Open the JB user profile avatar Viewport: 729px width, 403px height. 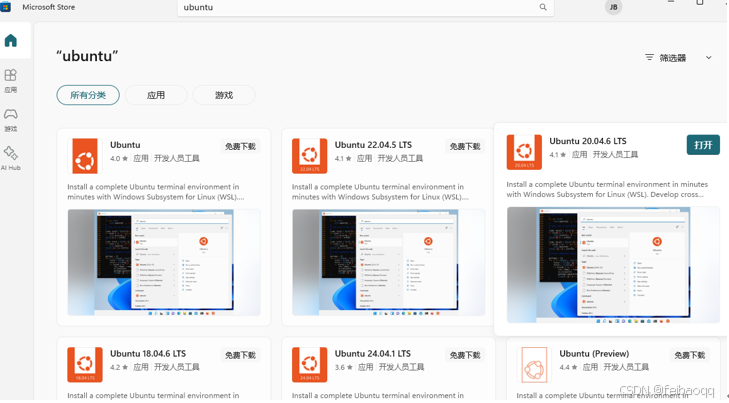[613, 7]
